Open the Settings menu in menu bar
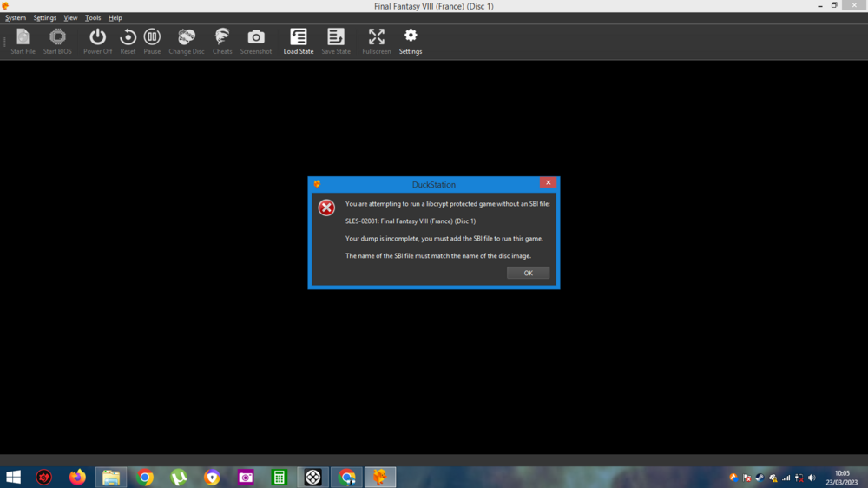The width and height of the screenshot is (868, 488). coord(45,17)
